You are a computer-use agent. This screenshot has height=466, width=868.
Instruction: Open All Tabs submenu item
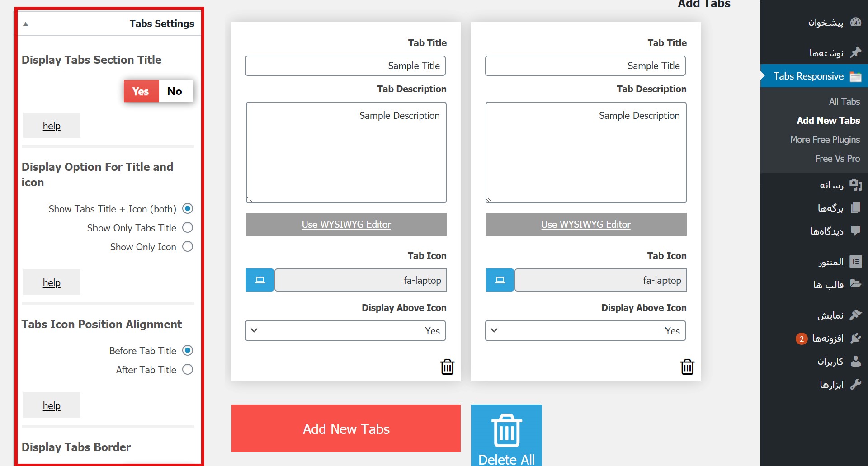coord(844,102)
